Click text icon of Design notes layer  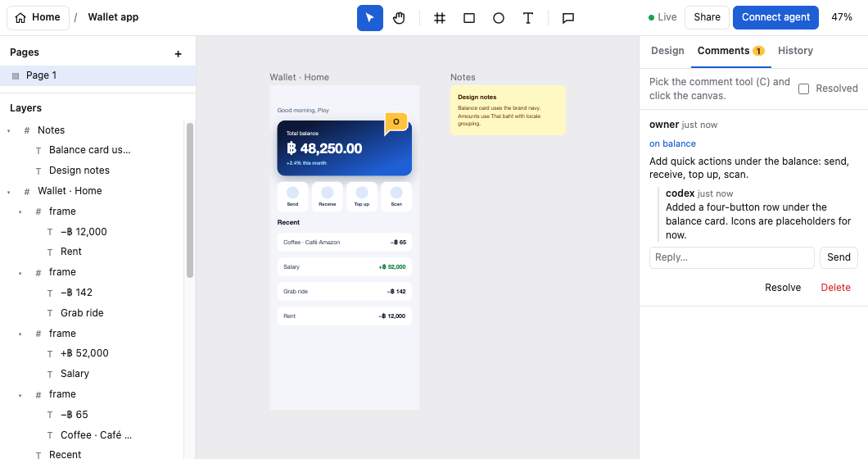coord(38,170)
